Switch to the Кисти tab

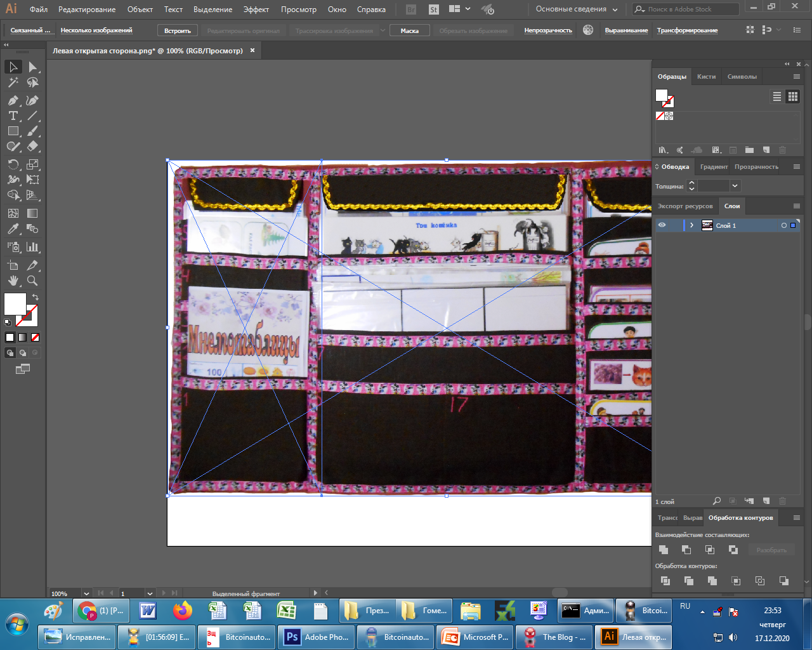tap(706, 77)
